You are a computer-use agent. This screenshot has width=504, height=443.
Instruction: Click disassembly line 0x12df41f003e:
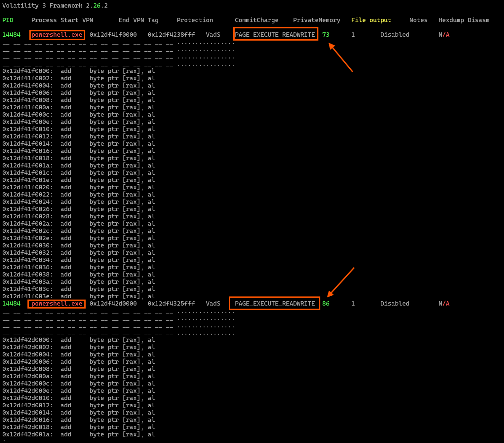(79, 296)
